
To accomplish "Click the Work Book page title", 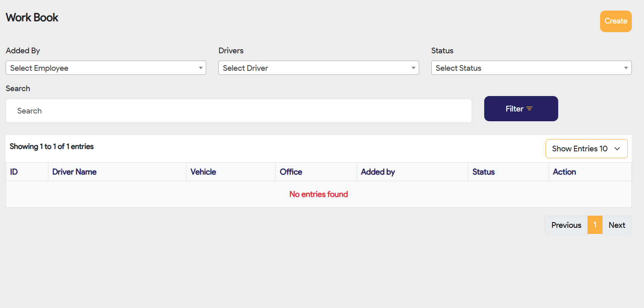I will [32, 17].
